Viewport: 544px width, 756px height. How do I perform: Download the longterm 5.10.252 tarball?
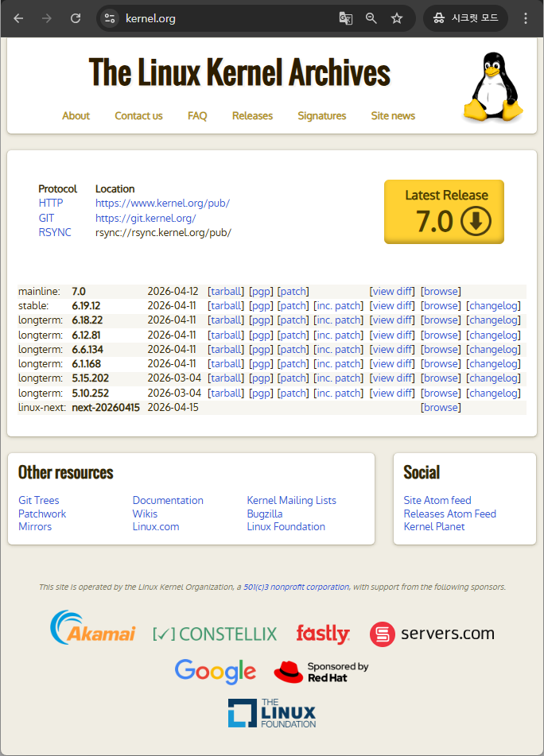(226, 394)
